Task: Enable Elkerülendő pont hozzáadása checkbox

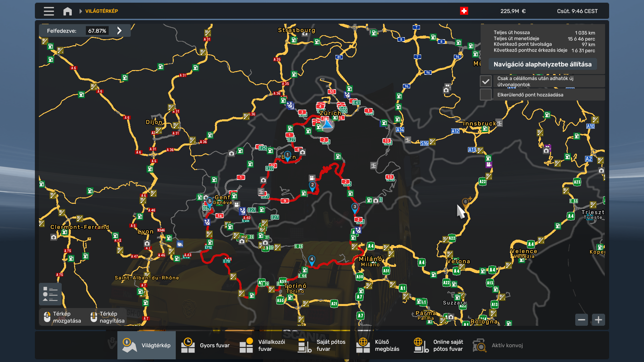Action: point(485,95)
